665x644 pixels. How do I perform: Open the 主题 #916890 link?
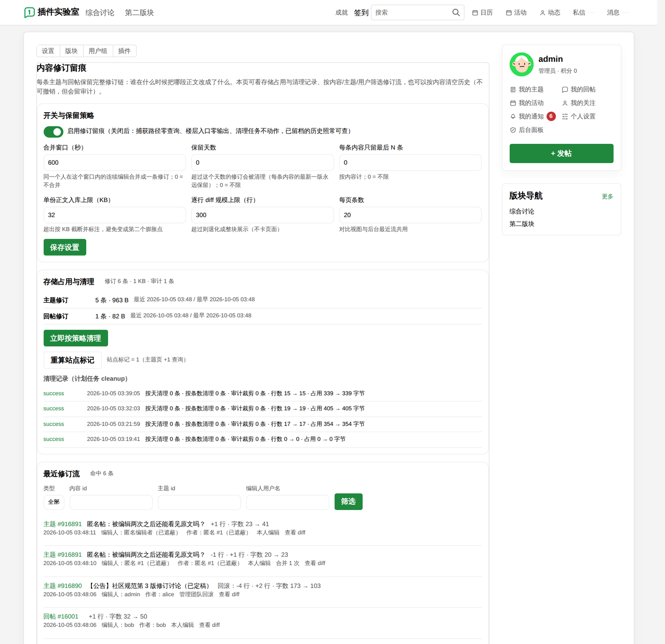coord(63,586)
